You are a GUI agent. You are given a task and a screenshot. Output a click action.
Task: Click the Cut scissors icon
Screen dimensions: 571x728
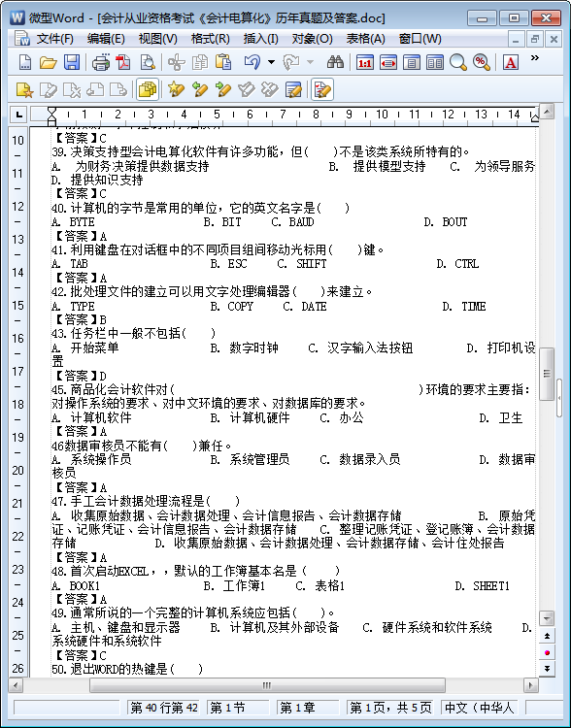click(177, 62)
